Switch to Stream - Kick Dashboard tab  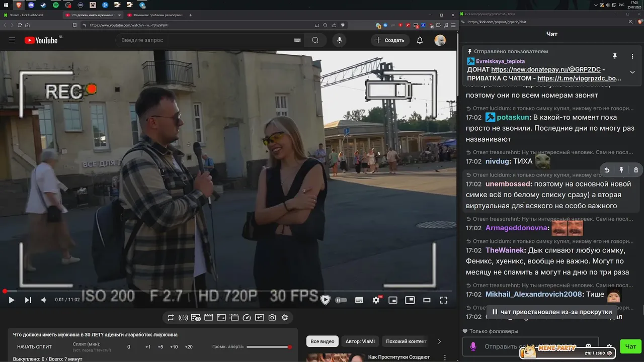coord(30,15)
